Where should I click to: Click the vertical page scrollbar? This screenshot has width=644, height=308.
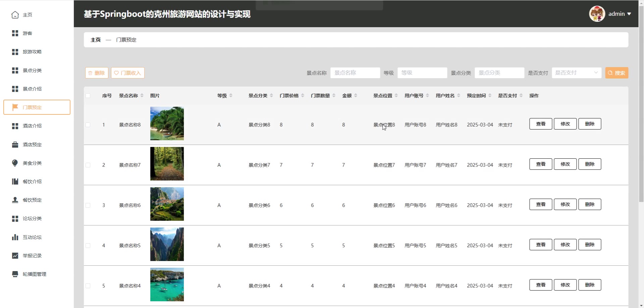click(641, 101)
